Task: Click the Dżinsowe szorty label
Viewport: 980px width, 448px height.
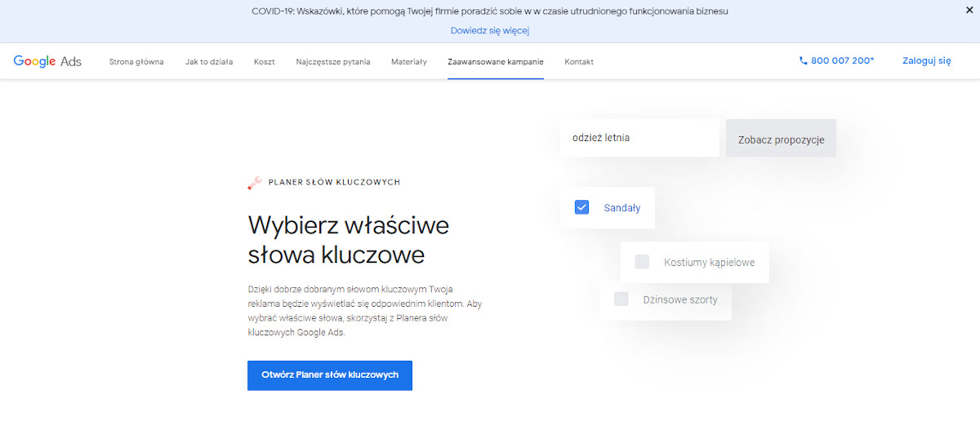Action: [680, 299]
